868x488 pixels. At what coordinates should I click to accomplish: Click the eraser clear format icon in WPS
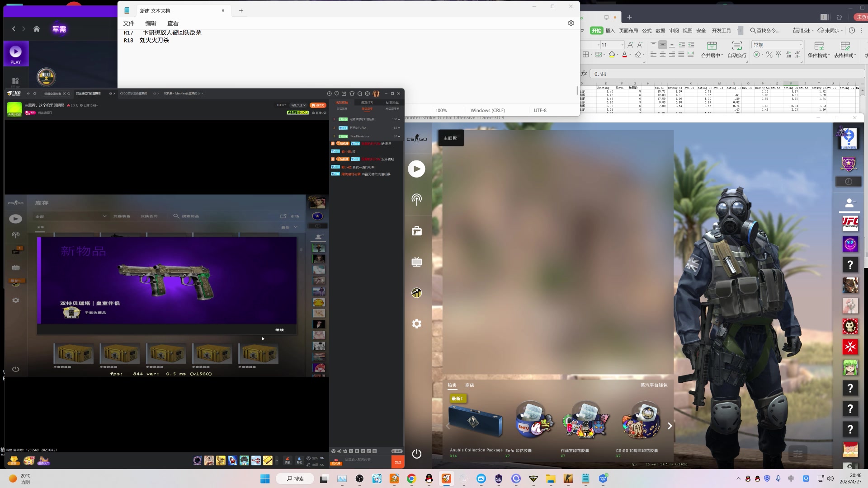pos(638,55)
